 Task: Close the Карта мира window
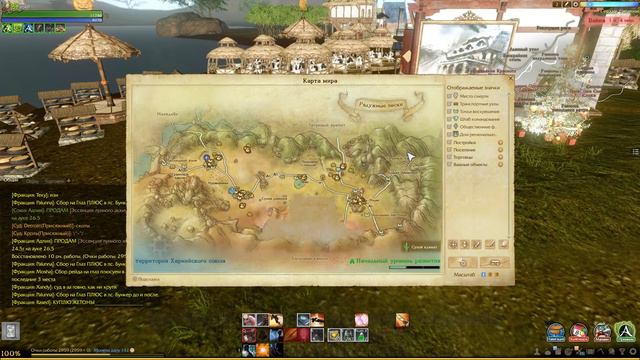pyautogui.click(x=510, y=78)
